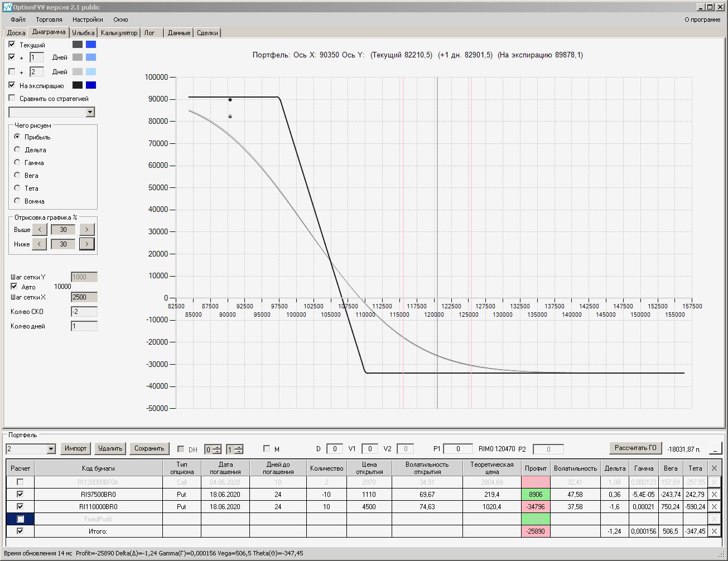Pick the navy На экспирацию color swatch
This screenshot has height=561, width=728.
click(91, 85)
